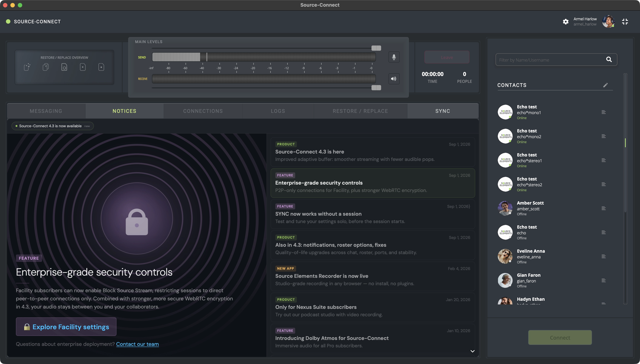Open the Only for Nexus Suite subscribers notice
This screenshot has height=364, width=640.
(373, 307)
